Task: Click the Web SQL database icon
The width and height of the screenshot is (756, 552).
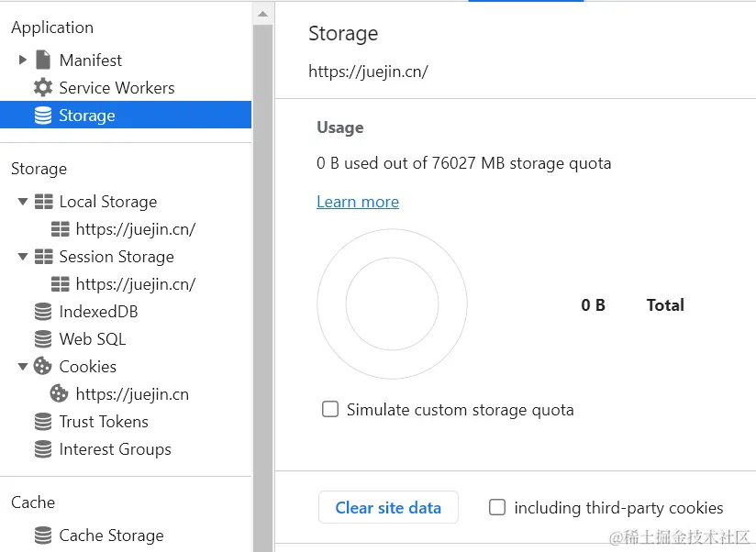Action: tap(43, 339)
